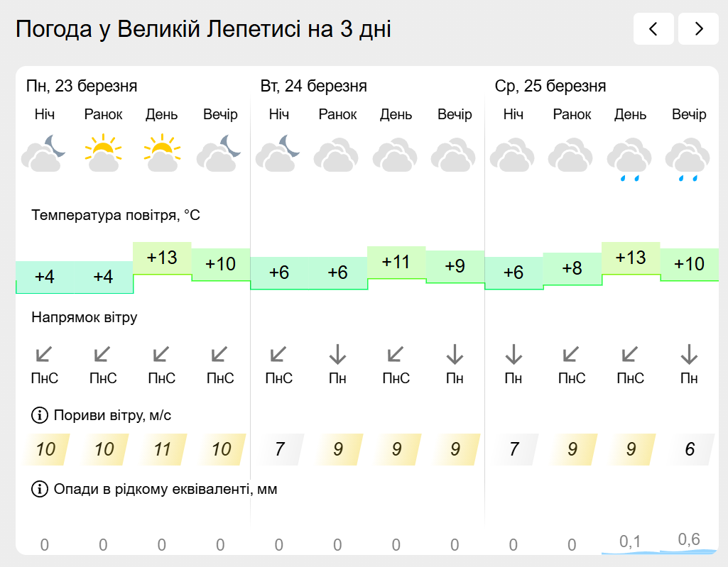Click the precipitation info icon
The image size is (728, 567).
[x=38, y=489]
